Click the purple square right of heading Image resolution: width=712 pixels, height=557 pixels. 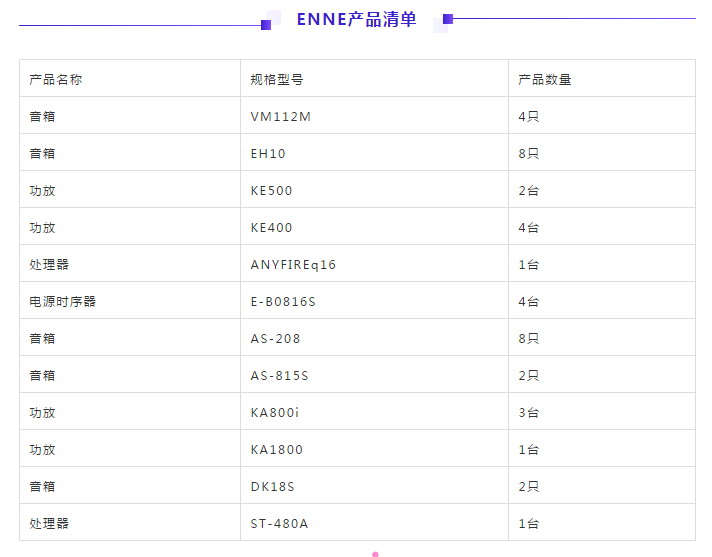[448, 19]
